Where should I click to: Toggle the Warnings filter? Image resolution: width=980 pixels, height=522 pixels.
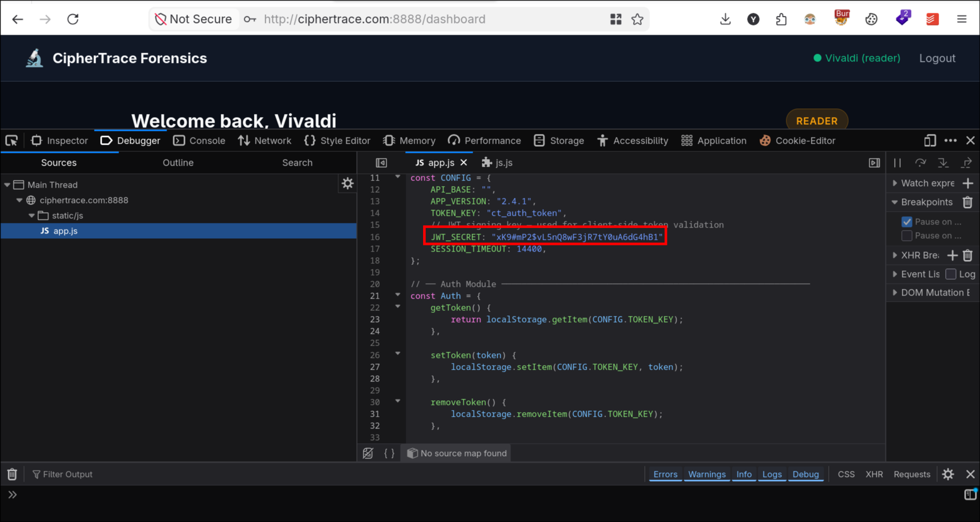point(707,474)
